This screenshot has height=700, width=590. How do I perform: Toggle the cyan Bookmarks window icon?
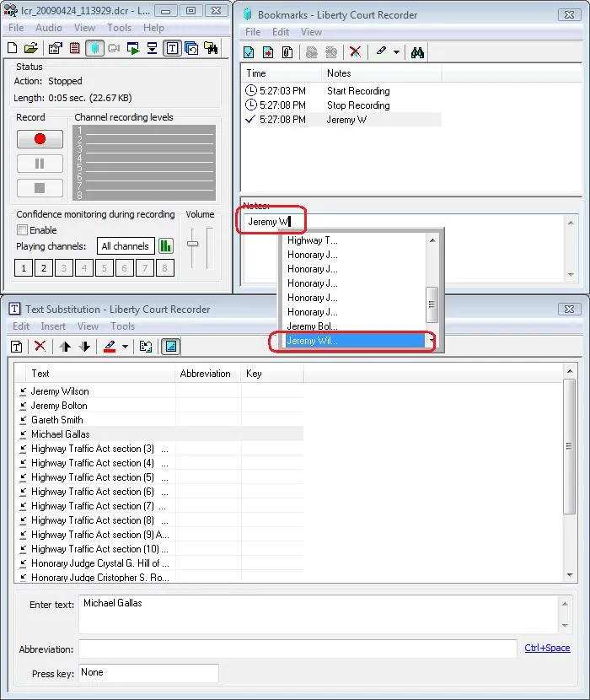point(94,48)
